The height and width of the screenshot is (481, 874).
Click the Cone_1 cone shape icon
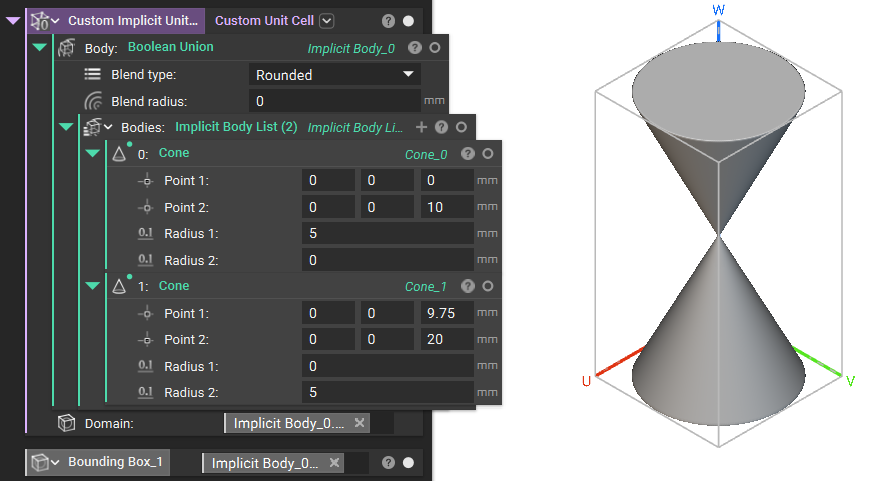pyautogui.click(x=119, y=286)
